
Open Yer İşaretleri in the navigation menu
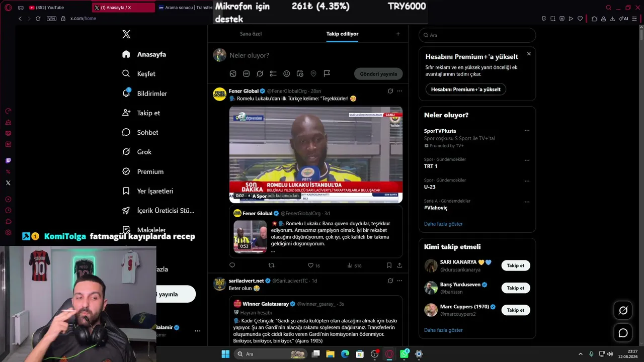148,191
